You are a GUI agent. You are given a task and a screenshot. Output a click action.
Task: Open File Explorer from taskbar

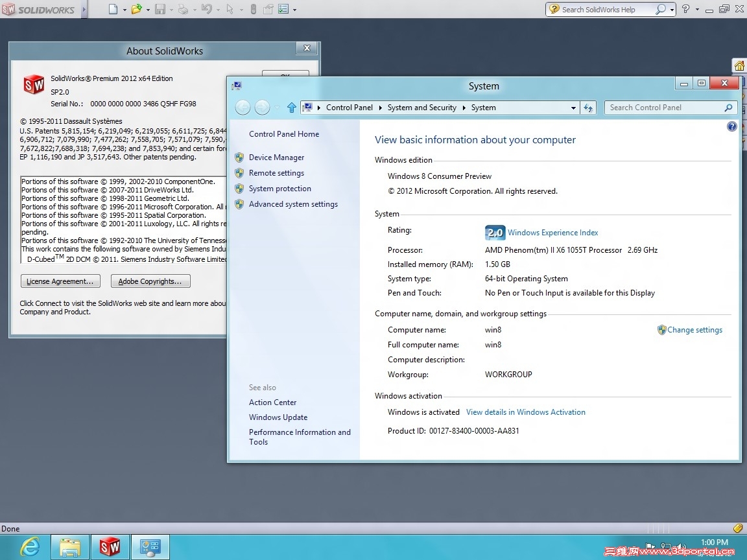(x=69, y=547)
